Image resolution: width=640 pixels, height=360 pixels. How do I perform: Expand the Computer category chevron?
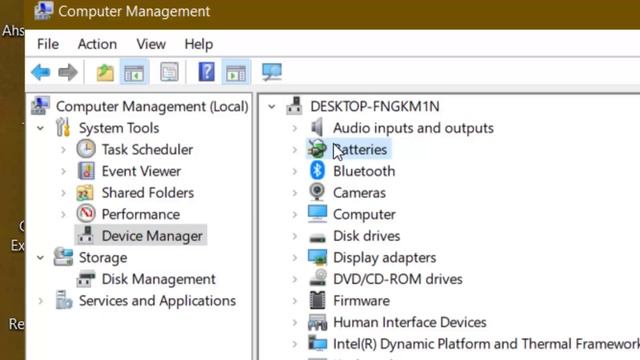point(295,214)
